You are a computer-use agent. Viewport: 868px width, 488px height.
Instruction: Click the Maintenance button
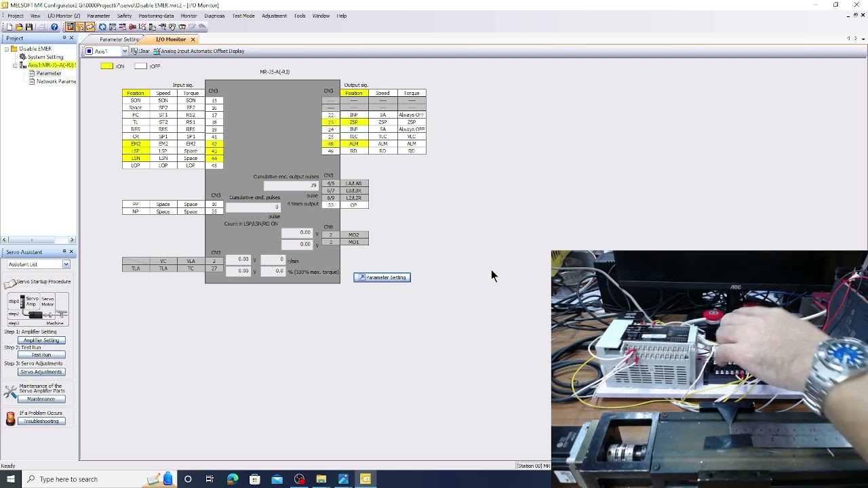(41, 399)
